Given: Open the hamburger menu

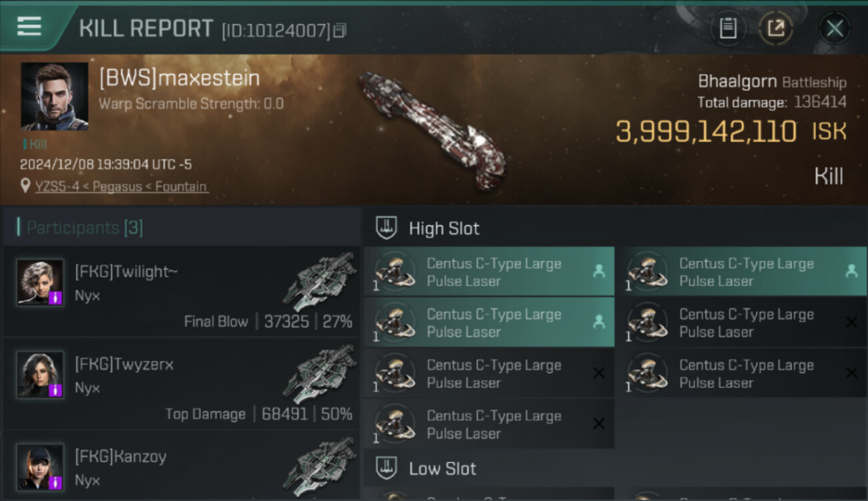Looking at the screenshot, I should pyautogui.click(x=29, y=27).
